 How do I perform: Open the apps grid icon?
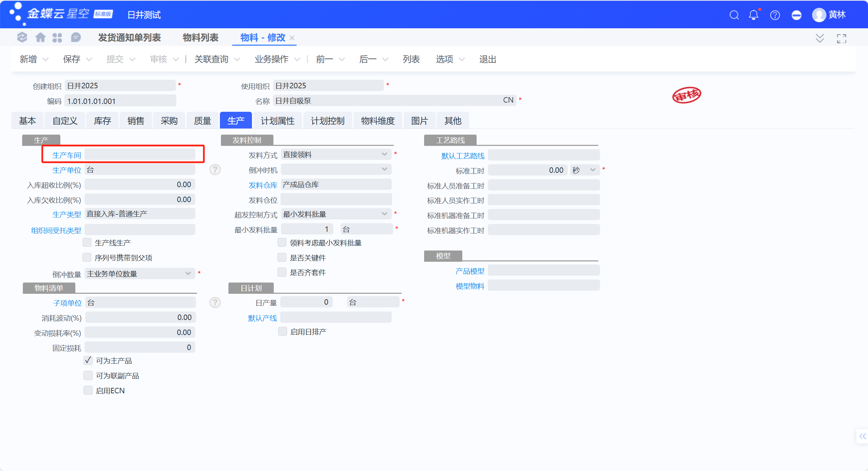pos(57,37)
